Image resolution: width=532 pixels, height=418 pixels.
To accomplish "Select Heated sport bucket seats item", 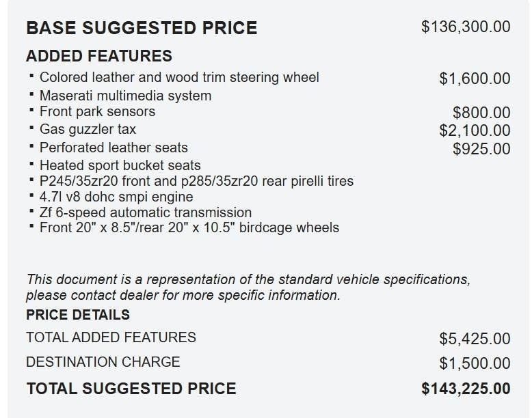I will [x=120, y=165].
